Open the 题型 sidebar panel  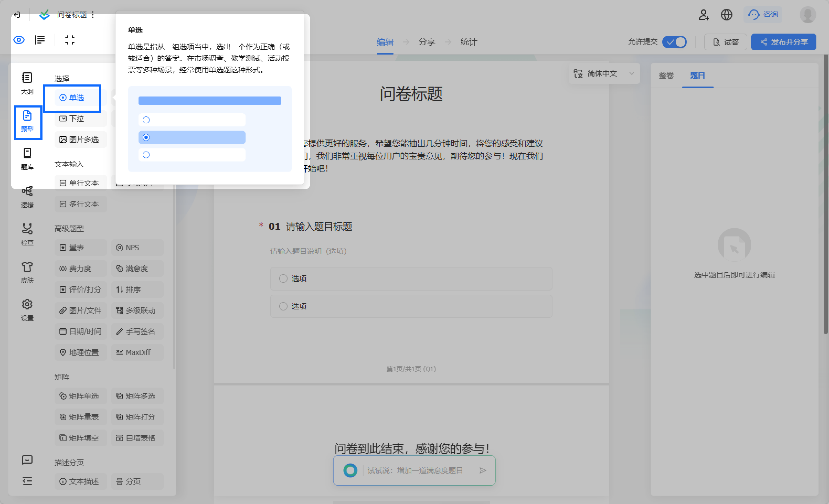[27, 122]
